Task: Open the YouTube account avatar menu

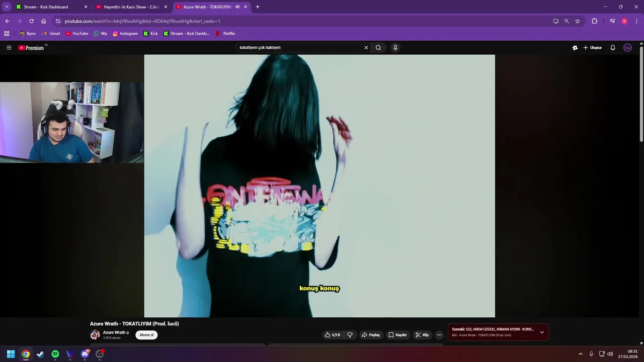Action: [x=627, y=48]
